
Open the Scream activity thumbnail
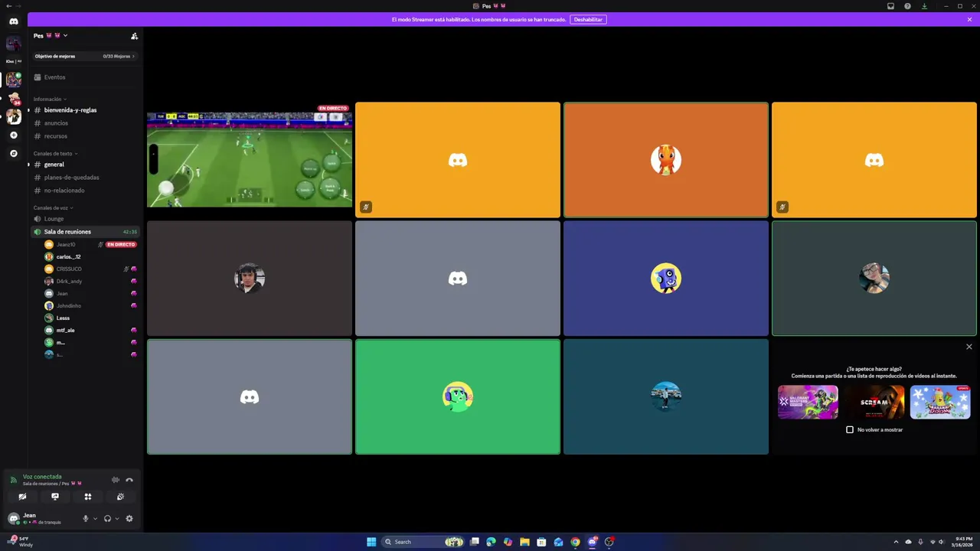coord(874,403)
